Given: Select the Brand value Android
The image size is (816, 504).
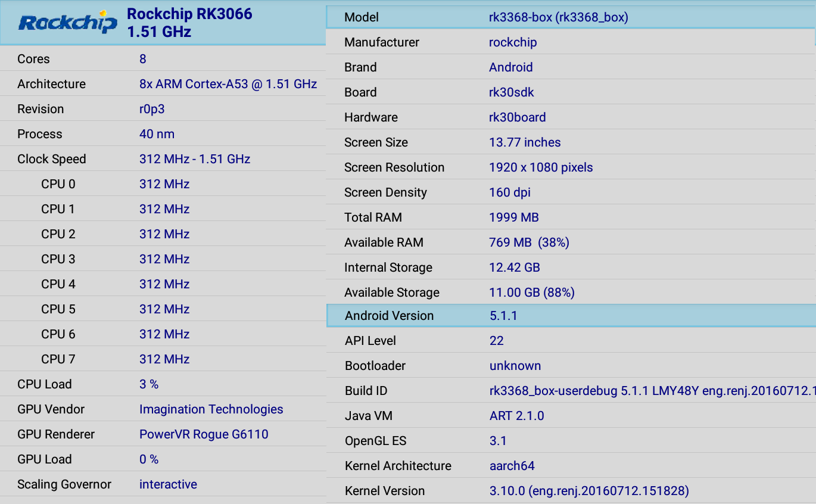Looking at the screenshot, I should point(511,67).
